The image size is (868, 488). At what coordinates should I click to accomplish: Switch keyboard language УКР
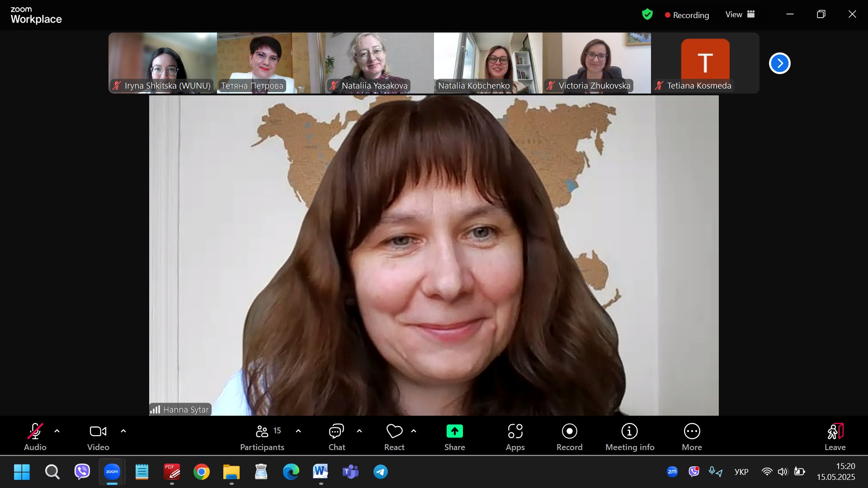[741, 472]
